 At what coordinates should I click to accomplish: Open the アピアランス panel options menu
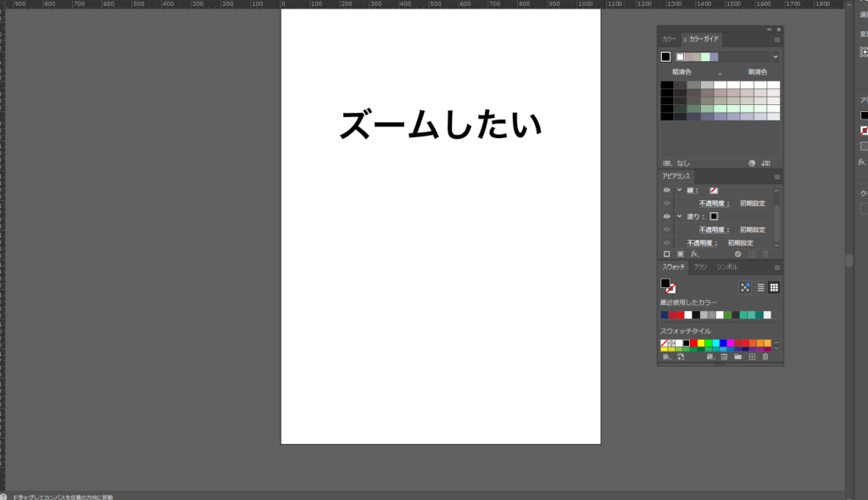(776, 176)
